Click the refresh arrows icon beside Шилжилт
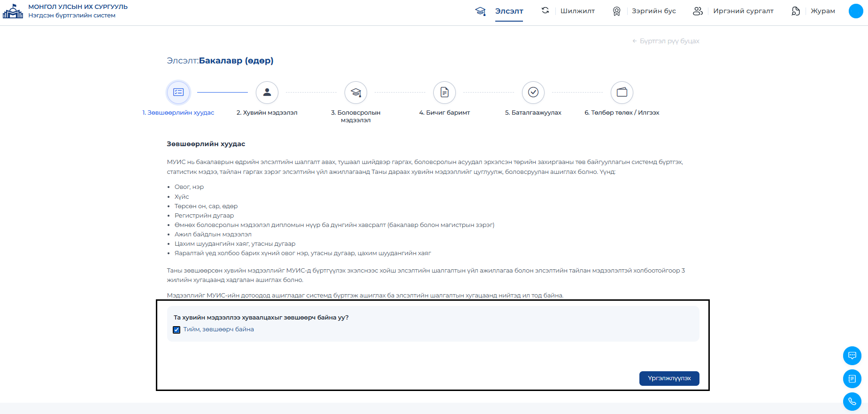 545,10
